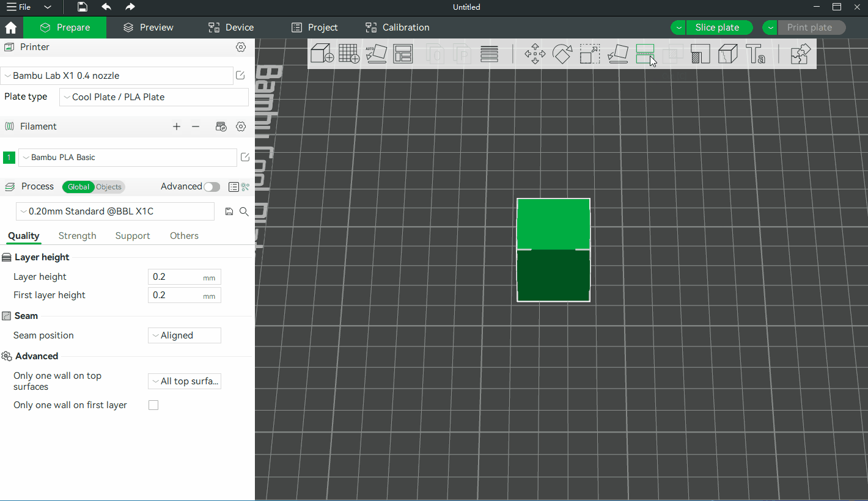The height and width of the screenshot is (501, 868).
Task: Toggle the Advanced mode switch
Action: pyautogui.click(x=212, y=187)
